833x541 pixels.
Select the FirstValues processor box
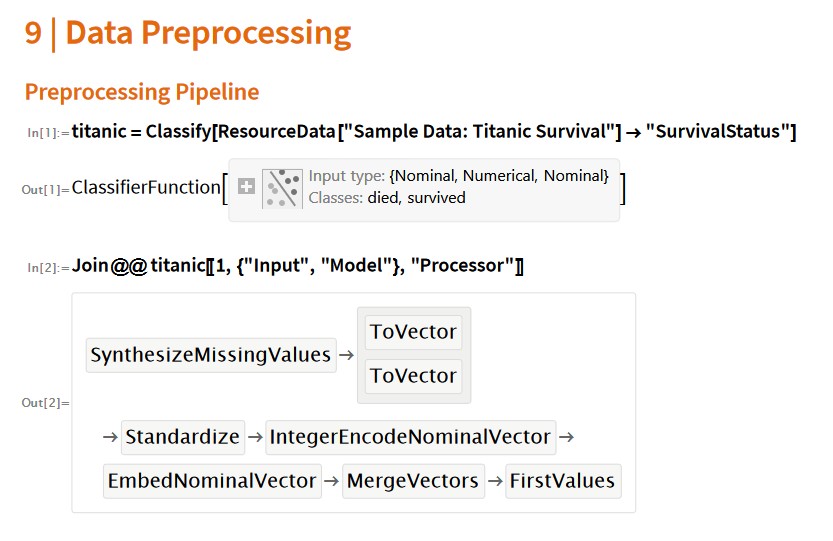[563, 481]
